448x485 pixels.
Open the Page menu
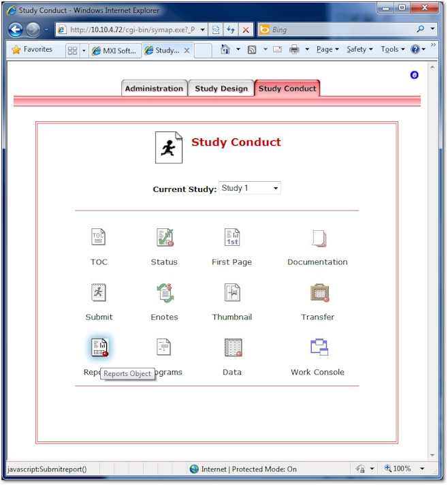pos(327,50)
